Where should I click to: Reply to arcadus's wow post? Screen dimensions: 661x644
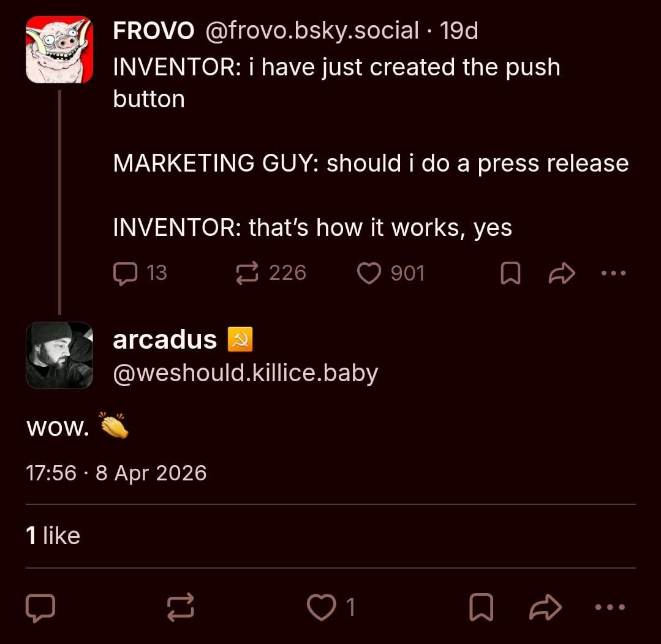40,607
